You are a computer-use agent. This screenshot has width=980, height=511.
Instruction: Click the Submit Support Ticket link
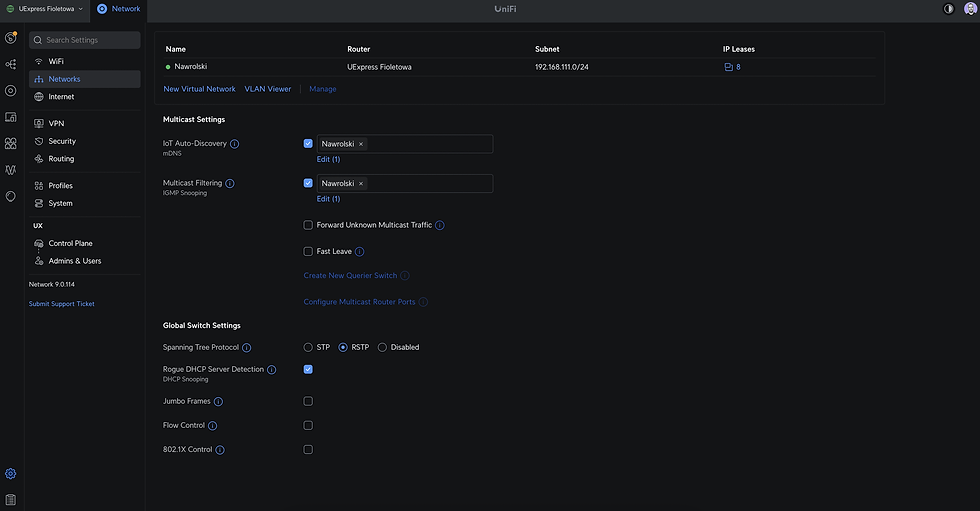[x=62, y=304]
